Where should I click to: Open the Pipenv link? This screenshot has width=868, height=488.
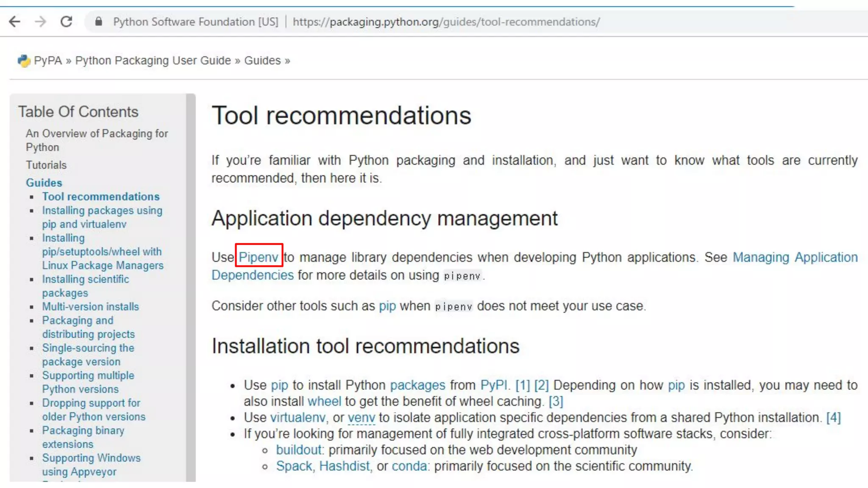(258, 257)
